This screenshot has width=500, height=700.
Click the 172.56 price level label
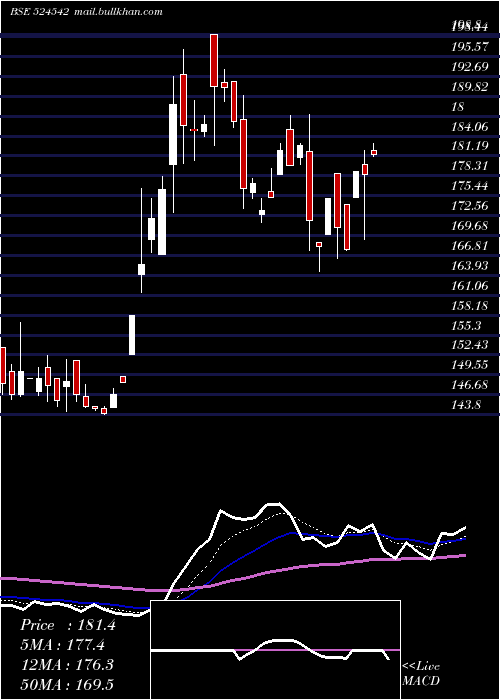pos(470,205)
